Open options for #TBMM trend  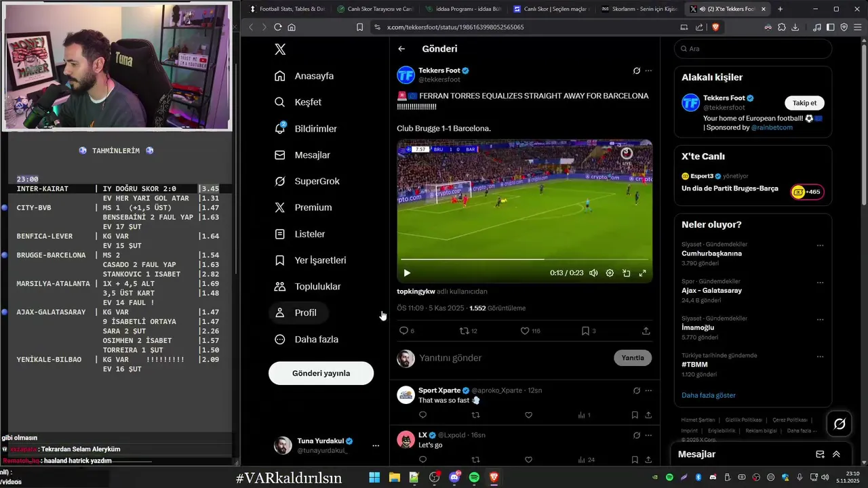(x=820, y=357)
